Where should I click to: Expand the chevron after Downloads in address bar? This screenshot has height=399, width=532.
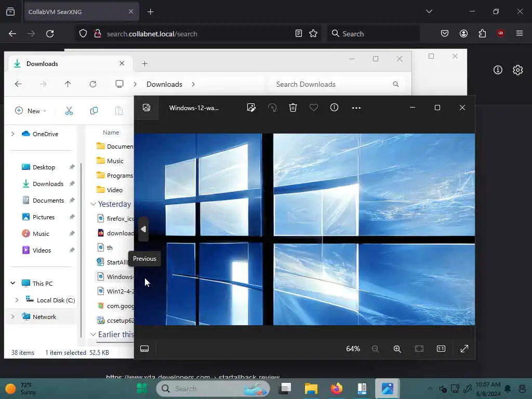(193, 84)
